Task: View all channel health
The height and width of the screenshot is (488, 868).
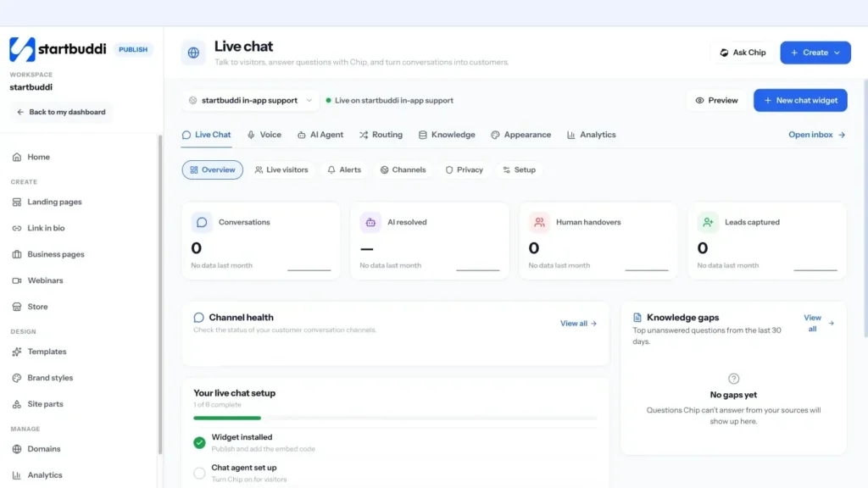Action: [x=578, y=324]
